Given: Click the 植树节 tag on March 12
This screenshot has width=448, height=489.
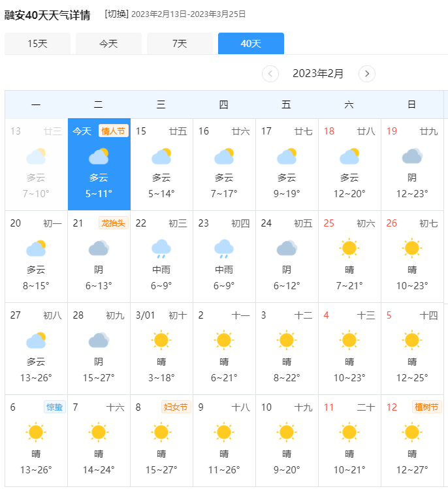Looking at the screenshot, I should (x=427, y=407).
